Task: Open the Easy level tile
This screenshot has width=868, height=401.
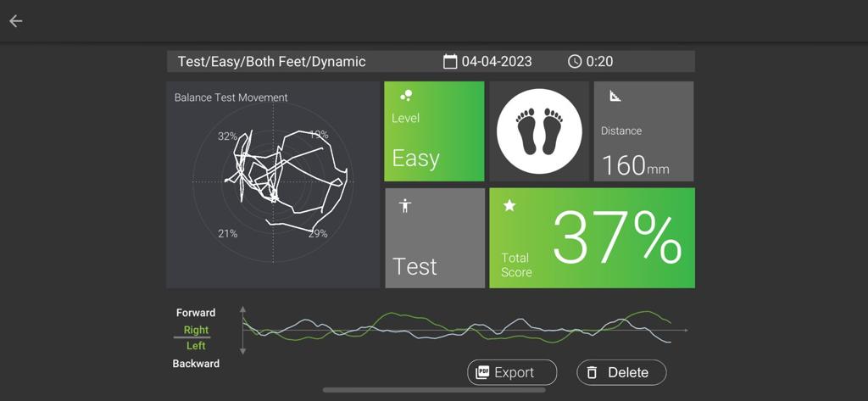Action: [x=434, y=131]
